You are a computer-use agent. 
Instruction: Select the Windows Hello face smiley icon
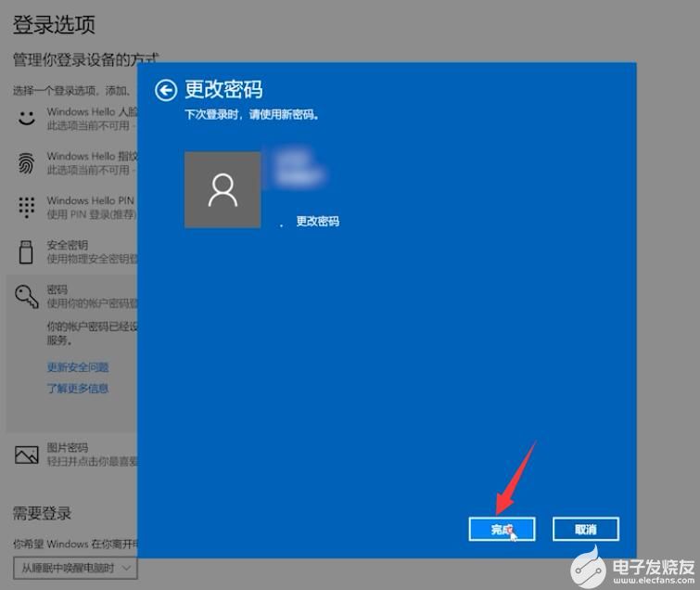[x=26, y=118]
